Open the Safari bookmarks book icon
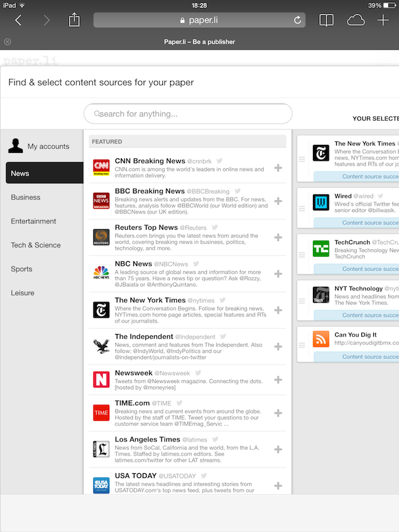This screenshot has height=532, width=399. coord(326,21)
